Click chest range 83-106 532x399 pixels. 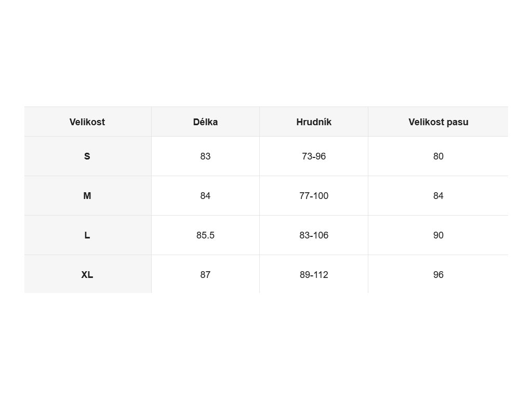click(314, 235)
